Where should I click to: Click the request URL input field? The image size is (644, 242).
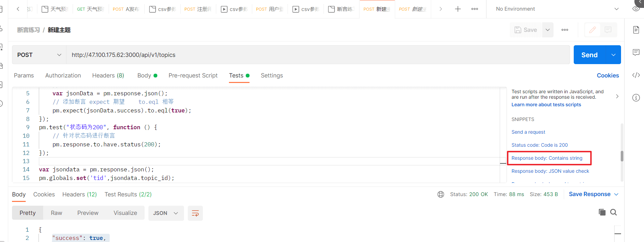tap(318, 55)
